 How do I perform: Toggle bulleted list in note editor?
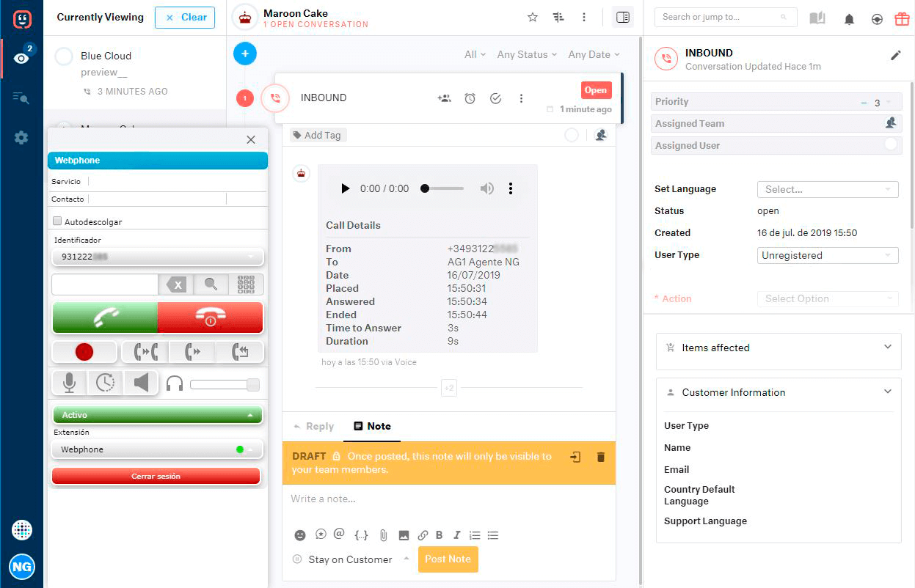tap(493, 535)
